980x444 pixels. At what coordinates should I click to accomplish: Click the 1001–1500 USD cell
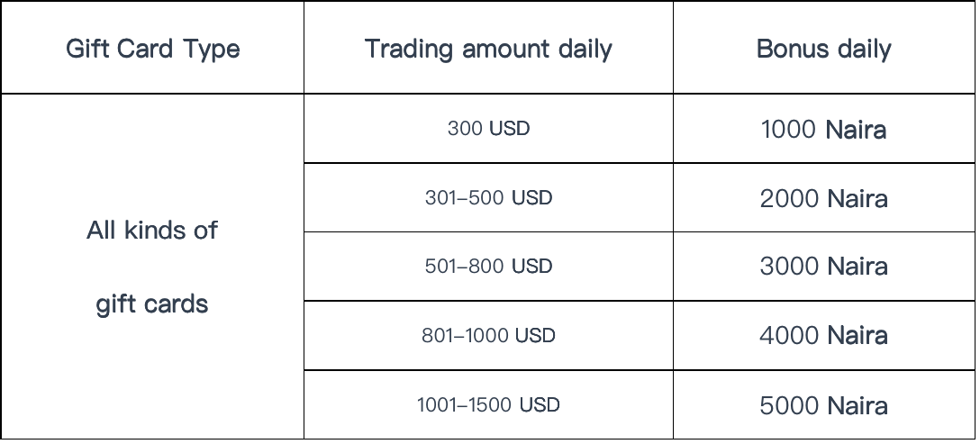click(x=488, y=404)
